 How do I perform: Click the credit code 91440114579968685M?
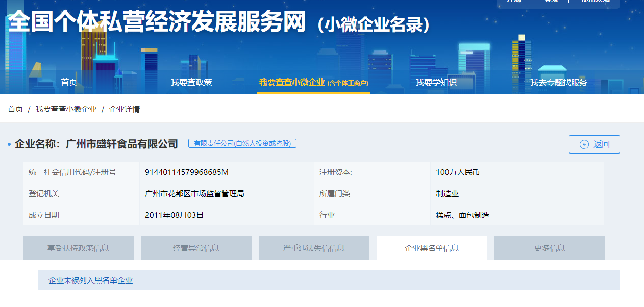click(187, 172)
